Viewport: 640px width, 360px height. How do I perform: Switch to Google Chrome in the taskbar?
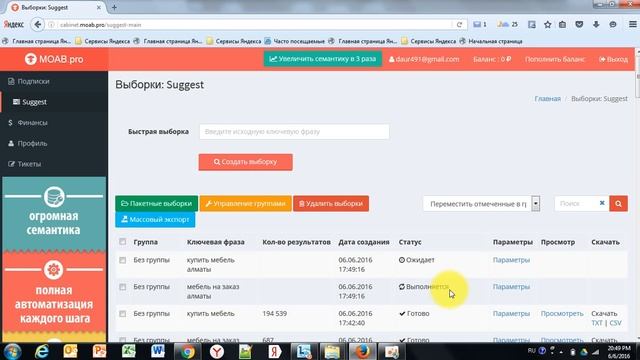click(x=187, y=351)
